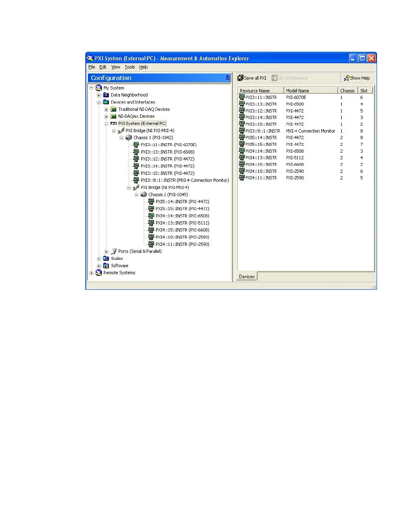The height and width of the screenshot is (532, 414).
Task: Open the Tools menu
Action: pos(130,67)
